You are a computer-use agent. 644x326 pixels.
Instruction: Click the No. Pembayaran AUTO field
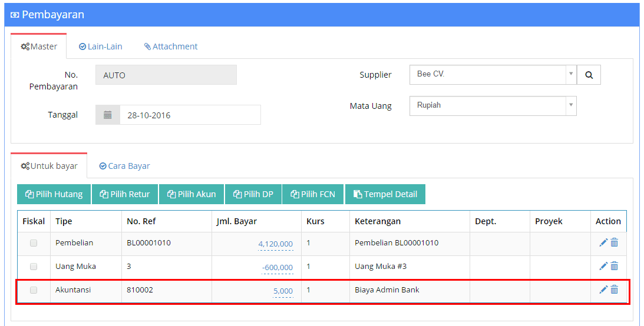point(166,75)
